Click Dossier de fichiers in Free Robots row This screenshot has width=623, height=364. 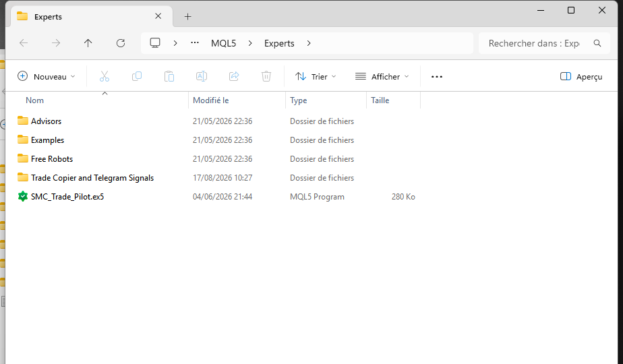pos(322,159)
